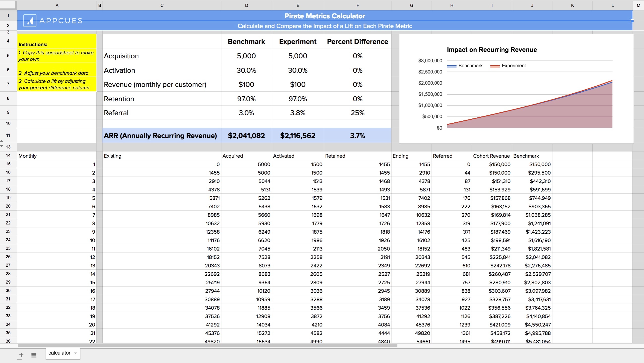Select the Acquired value 7045 in row 25
Screen dimensions: 644x363
(x=247, y=249)
